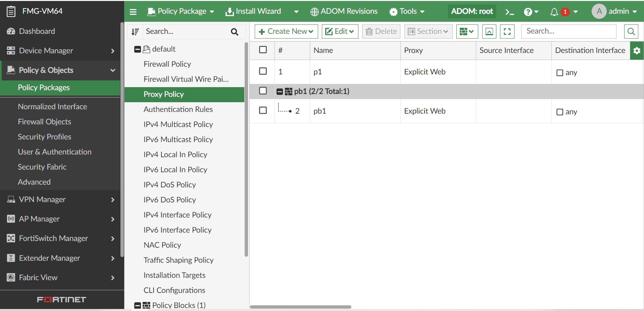Toggle full-screen mode for the policy table
Screen dimensions: 644x311
(507, 31)
